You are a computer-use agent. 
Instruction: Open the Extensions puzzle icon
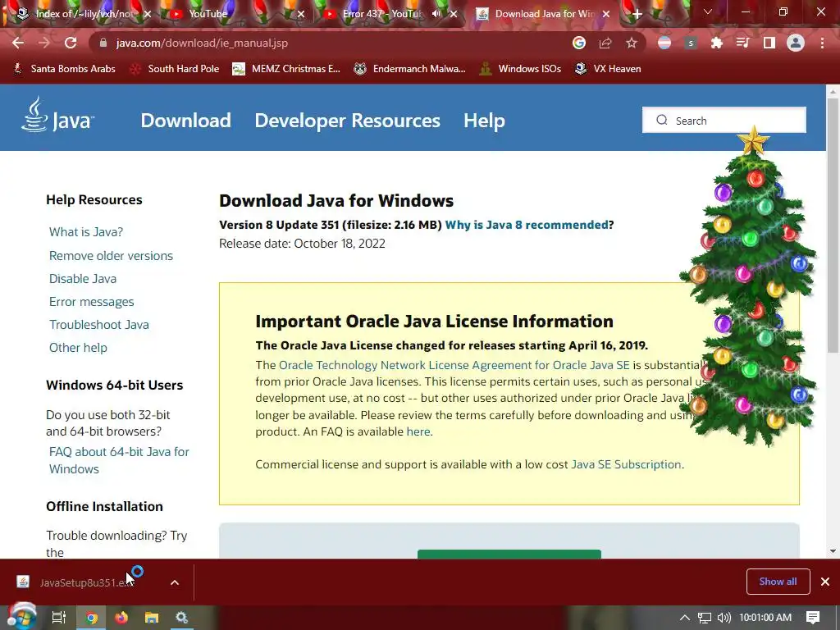pos(716,43)
